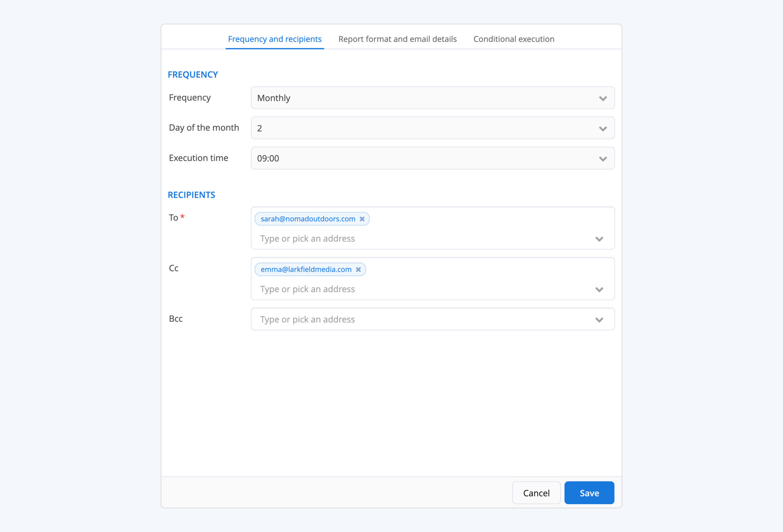This screenshot has width=783, height=532.
Task: Click the emma@larkfieldmedia.com chip text
Action: [x=306, y=270]
